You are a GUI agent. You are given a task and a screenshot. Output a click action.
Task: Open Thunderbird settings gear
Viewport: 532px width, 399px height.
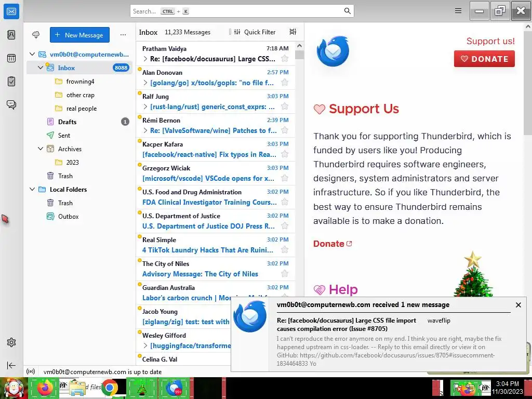click(11, 342)
